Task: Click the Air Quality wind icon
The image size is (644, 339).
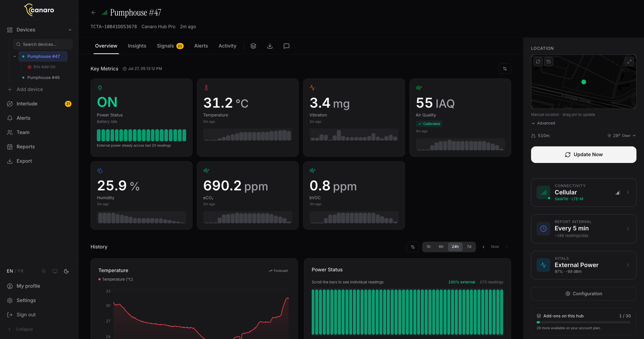Action: [x=419, y=88]
